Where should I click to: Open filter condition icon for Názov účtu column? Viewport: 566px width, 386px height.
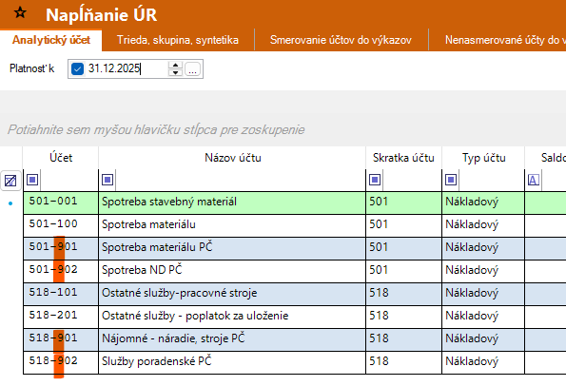(x=108, y=179)
